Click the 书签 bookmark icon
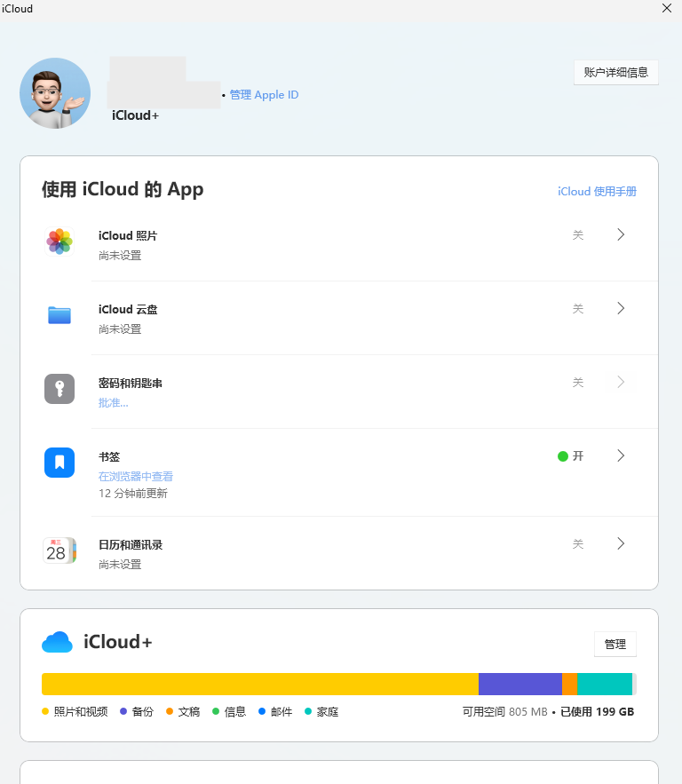This screenshot has height=784, width=682. point(59,463)
